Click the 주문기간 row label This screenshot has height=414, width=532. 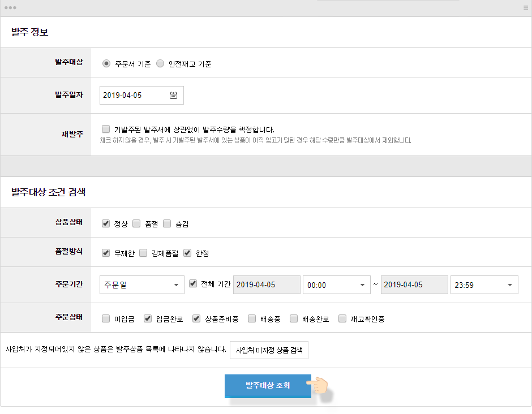point(69,284)
